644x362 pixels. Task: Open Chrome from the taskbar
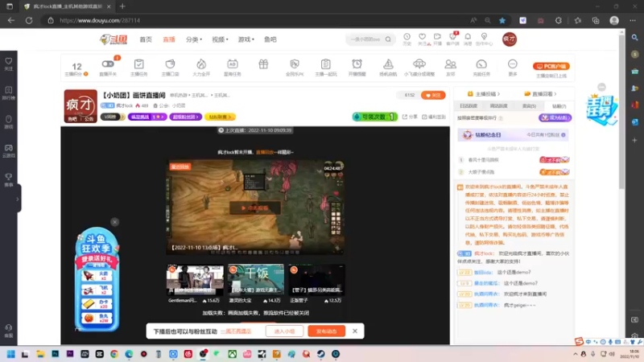pos(114,354)
